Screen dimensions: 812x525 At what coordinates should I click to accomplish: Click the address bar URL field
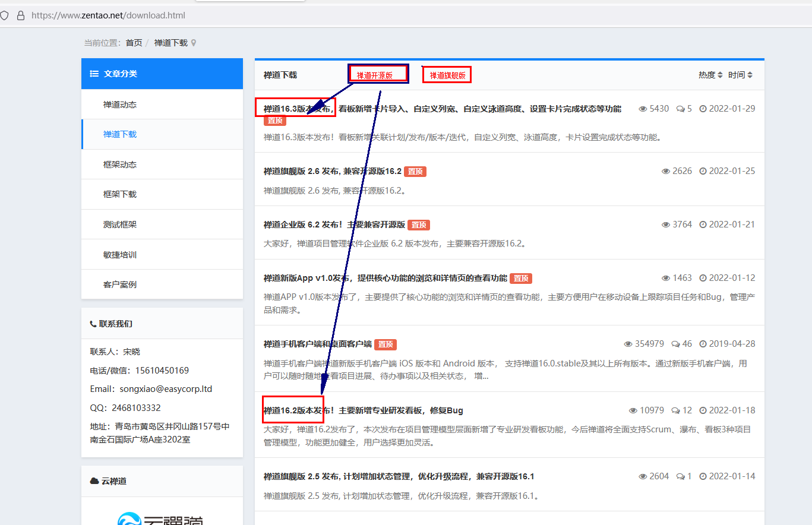[x=108, y=15]
